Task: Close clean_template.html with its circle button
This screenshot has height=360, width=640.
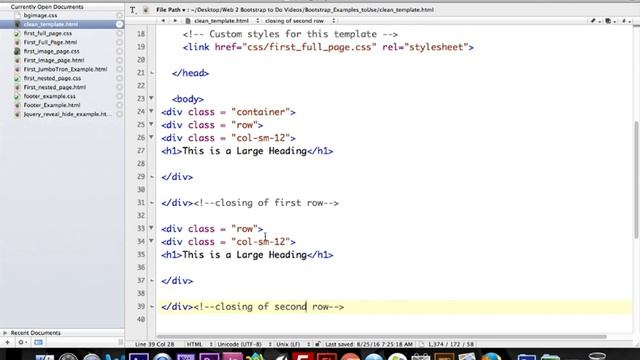Action: coord(119,24)
